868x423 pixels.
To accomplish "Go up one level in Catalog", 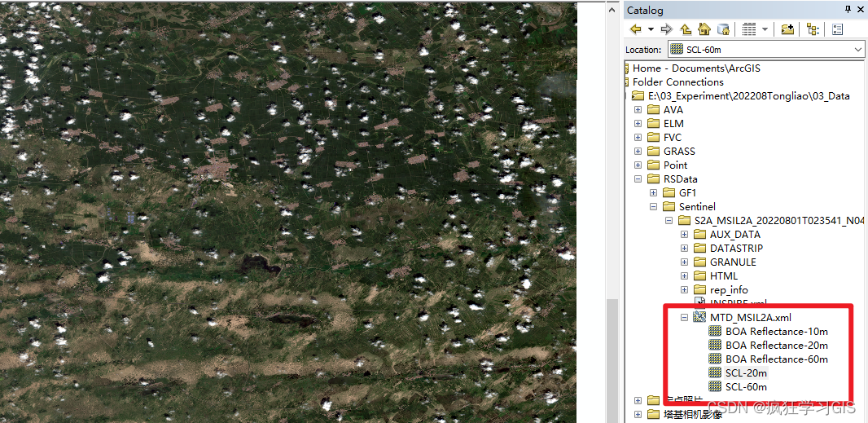I will pyautogui.click(x=686, y=29).
